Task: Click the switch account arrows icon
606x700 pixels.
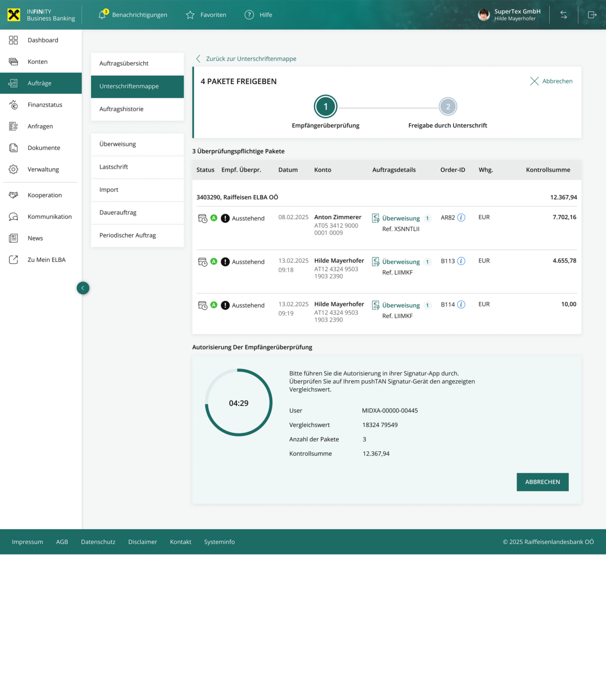Action: (x=564, y=15)
